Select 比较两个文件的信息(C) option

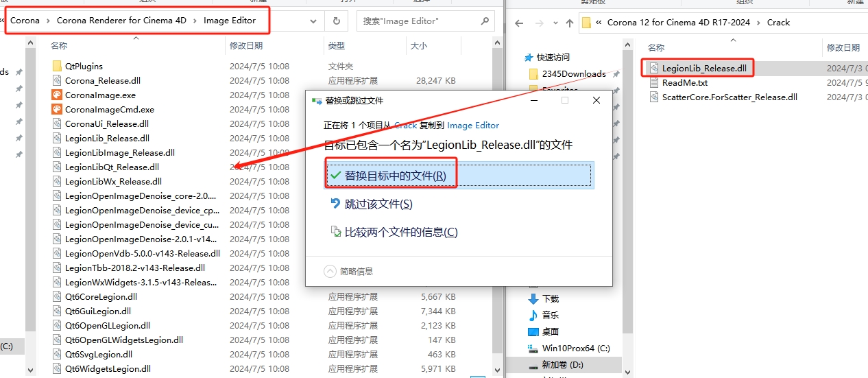pos(400,232)
